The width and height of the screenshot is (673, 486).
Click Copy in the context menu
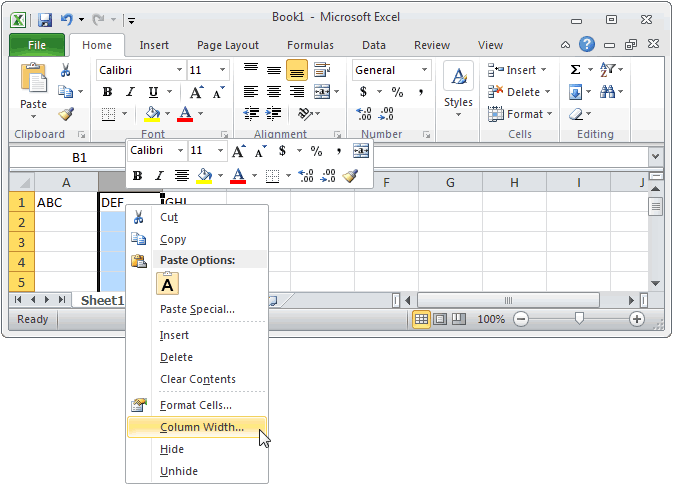(197, 239)
